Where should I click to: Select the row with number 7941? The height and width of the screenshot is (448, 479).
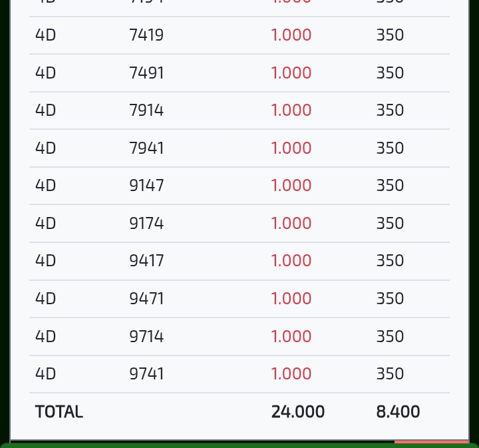tap(146, 148)
